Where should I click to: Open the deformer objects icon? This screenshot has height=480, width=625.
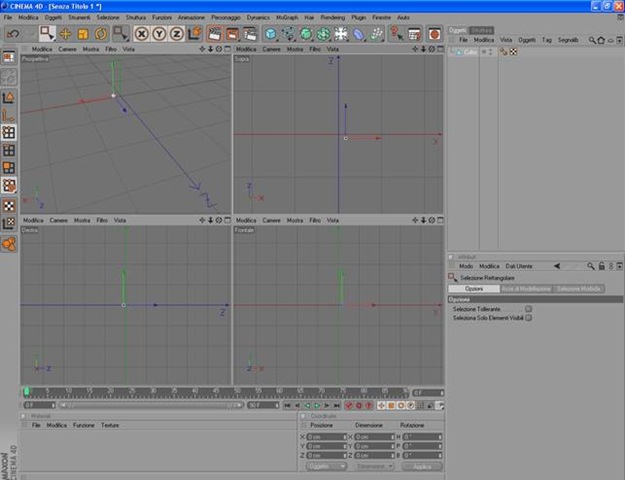[359, 34]
